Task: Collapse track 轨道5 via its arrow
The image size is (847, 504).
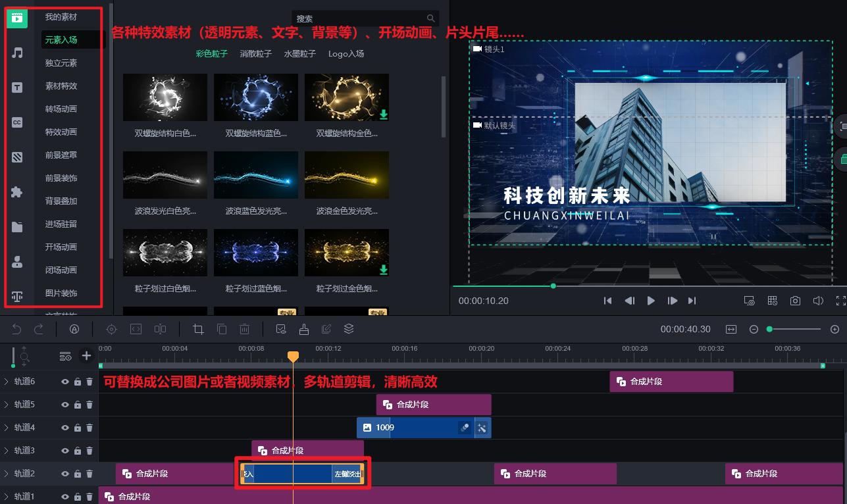Action: click(7, 404)
